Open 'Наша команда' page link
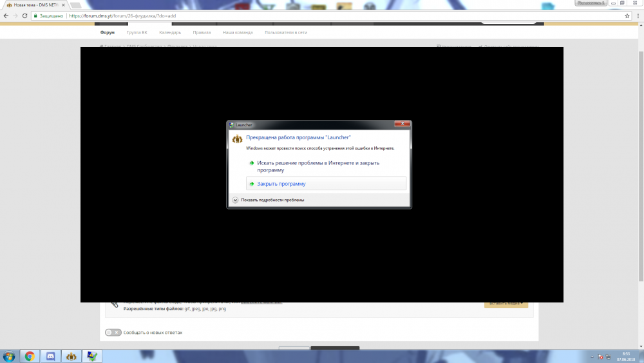The height and width of the screenshot is (363, 644). [x=238, y=32]
